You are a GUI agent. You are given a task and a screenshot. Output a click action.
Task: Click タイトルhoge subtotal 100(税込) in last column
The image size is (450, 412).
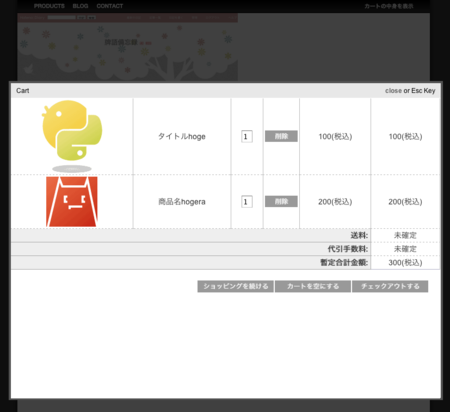coord(405,136)
